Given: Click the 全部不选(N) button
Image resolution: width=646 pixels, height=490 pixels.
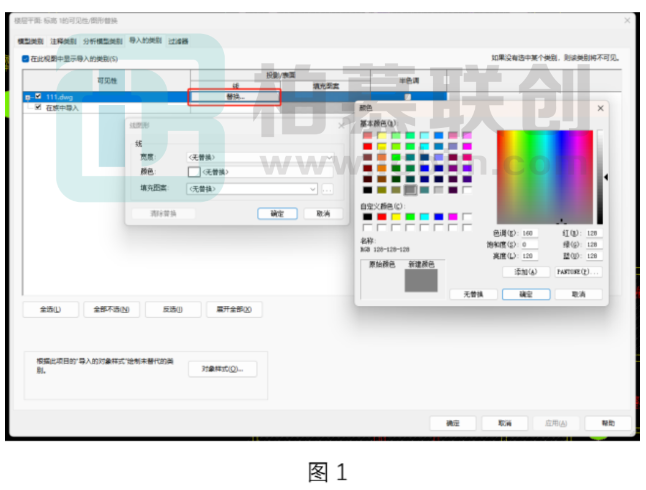Looking at the screenshot, I should [x=111, y=309].
